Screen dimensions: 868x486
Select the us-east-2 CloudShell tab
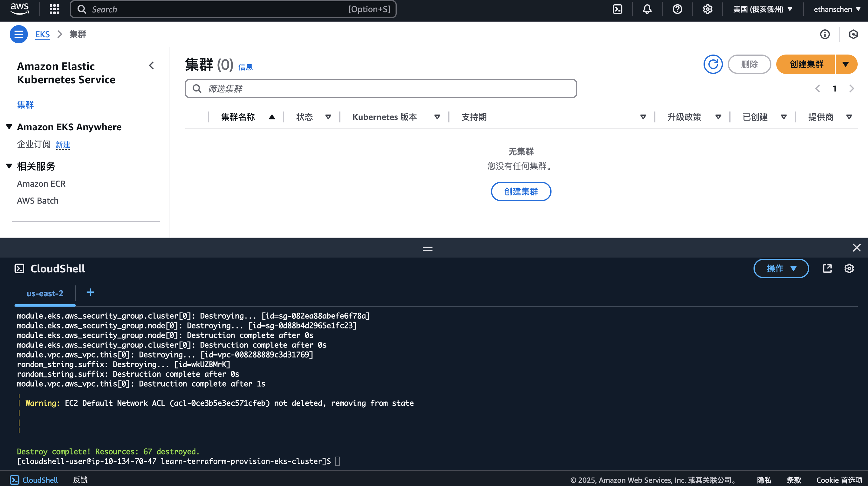coord(45,293)
